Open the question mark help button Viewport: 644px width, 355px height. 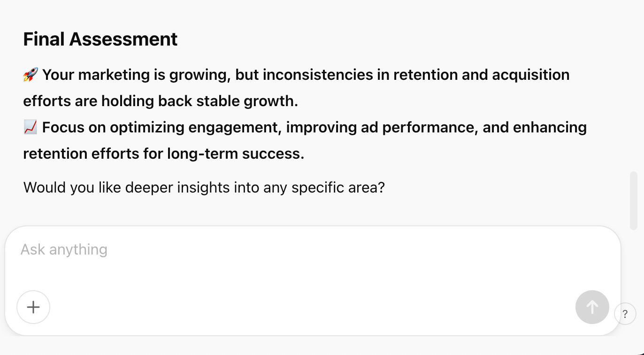(625, 314)
